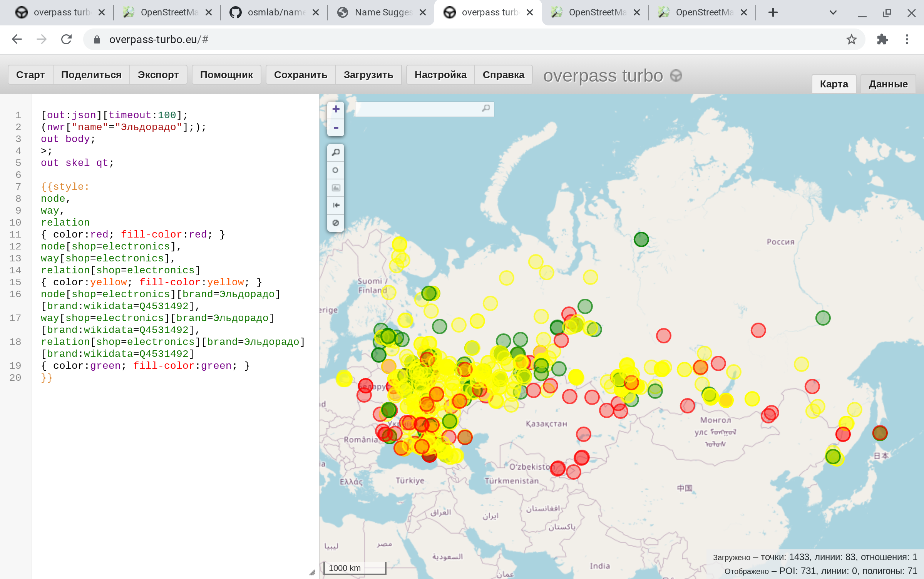Open the Карта map view tab
This screenshot has width=924, height=579.
coord(834,84)
